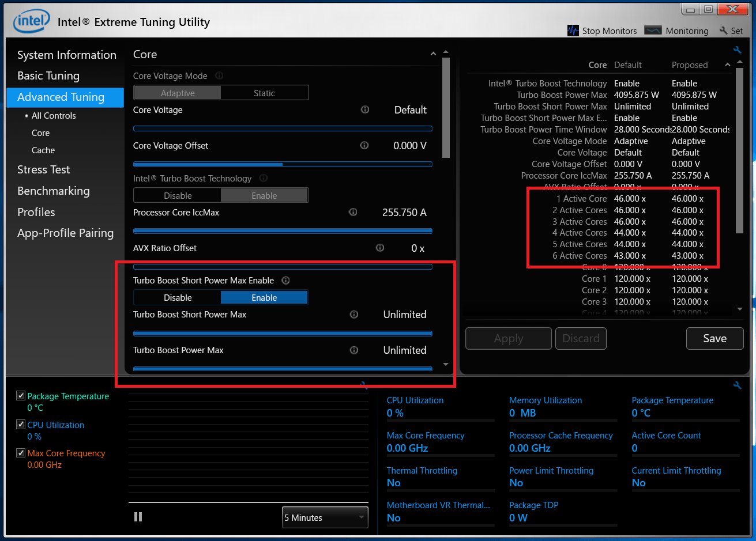Screen dimensions: 756x541
Task: Click the Apply button
Action: click(x=509, y=338)
